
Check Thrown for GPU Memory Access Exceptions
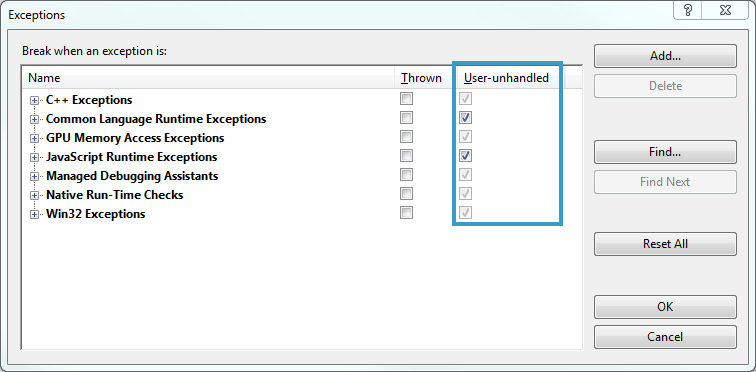click(406, 137)
